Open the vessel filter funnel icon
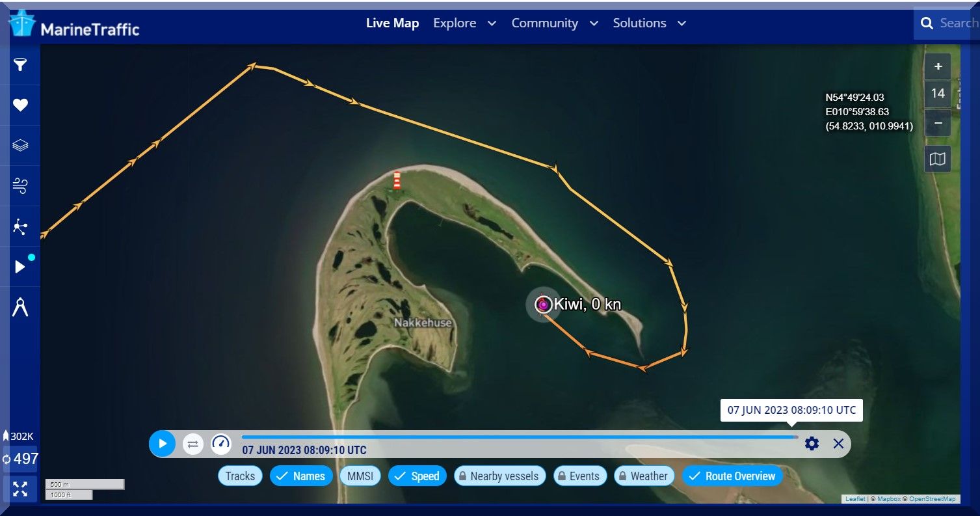The image size is (980, 516). click(x=20, y=64)
